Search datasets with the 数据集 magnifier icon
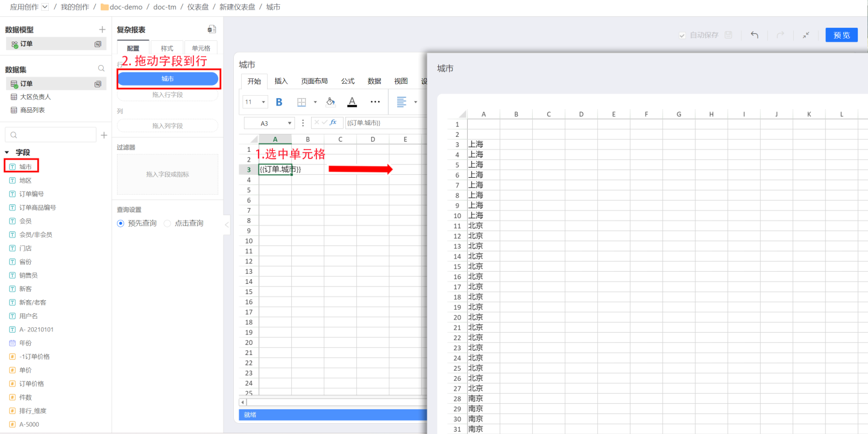868x434 pixels. tap(101, 69)
